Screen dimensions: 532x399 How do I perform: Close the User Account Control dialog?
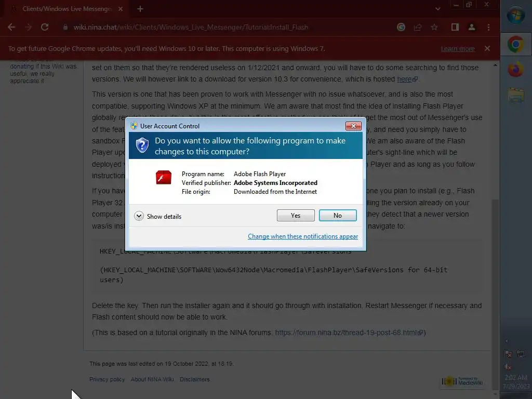353,126
